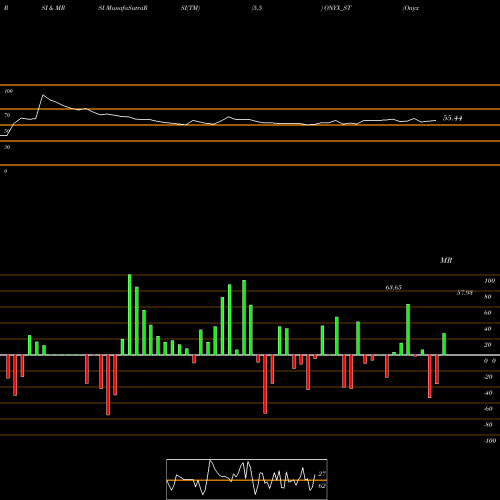Open the mini oscillator preview chart
This screenshot has height=500, width=500.
click(x=247, y=479)
